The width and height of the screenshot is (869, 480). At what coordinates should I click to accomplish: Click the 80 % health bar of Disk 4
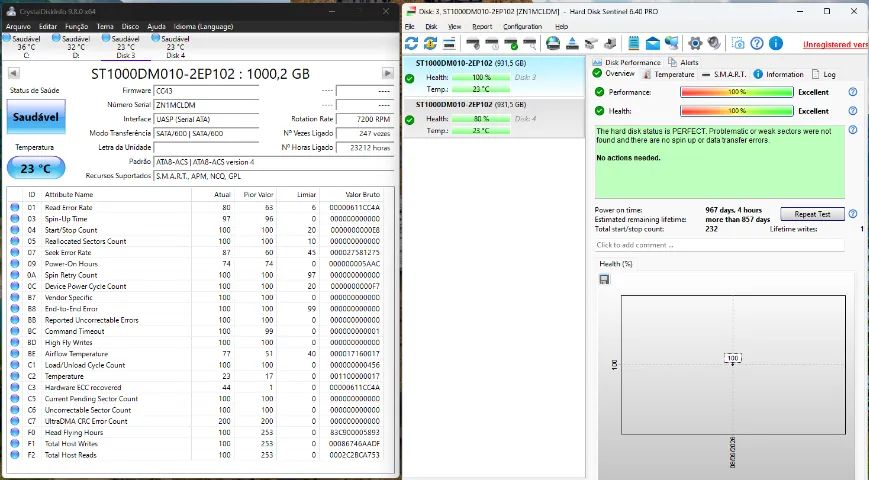(481, 119)
